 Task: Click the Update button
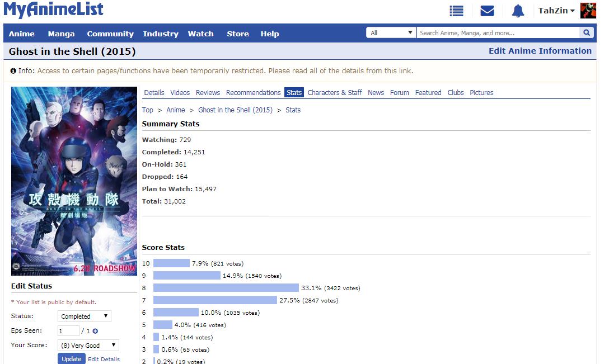point(71,359)
